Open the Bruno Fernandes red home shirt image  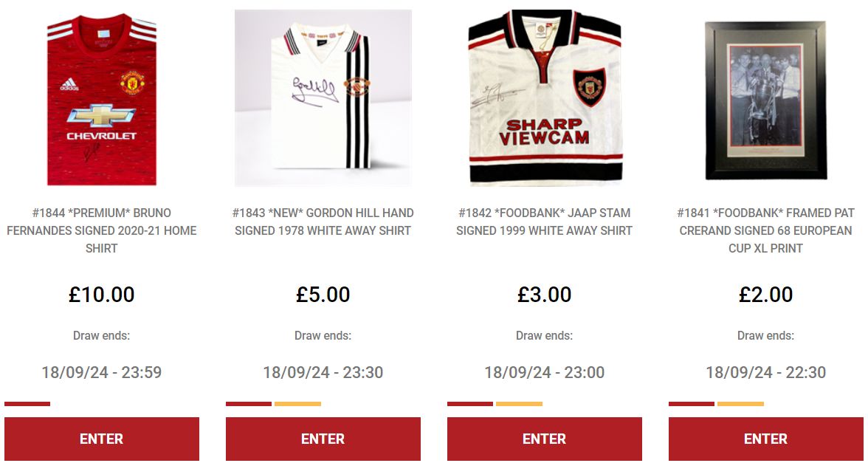tap(102, 98)
